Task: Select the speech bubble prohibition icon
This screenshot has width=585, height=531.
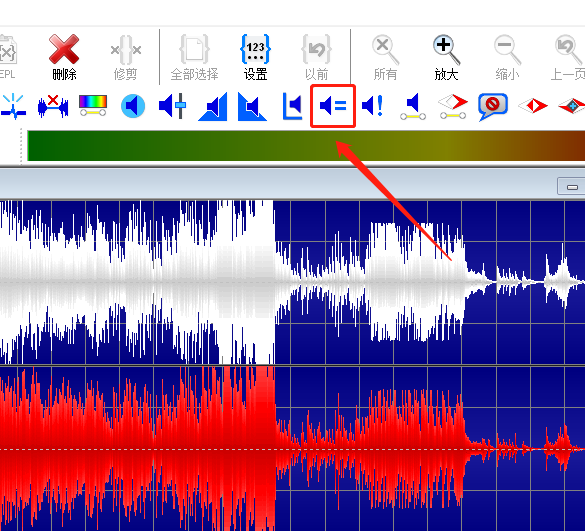Action: point(492,107)
